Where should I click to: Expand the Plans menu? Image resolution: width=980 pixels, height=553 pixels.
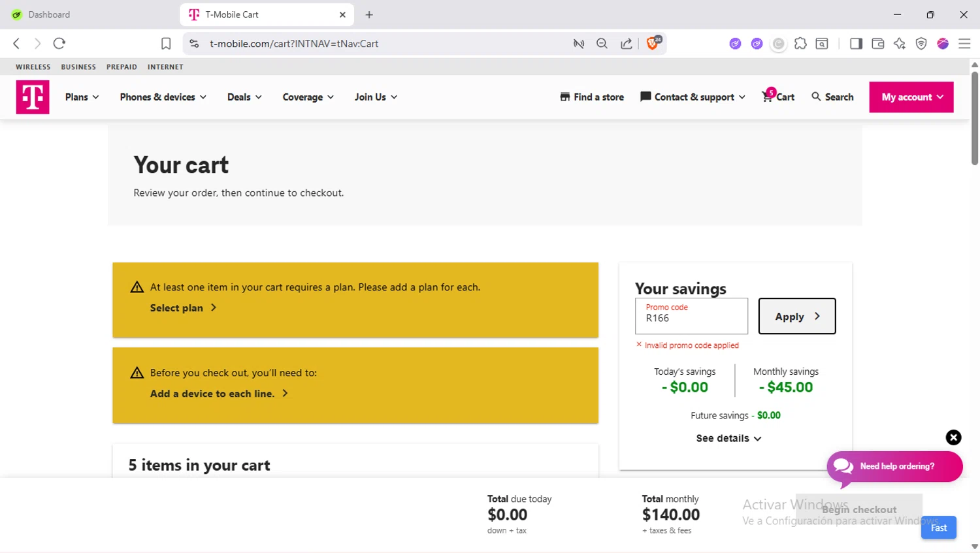82,97
